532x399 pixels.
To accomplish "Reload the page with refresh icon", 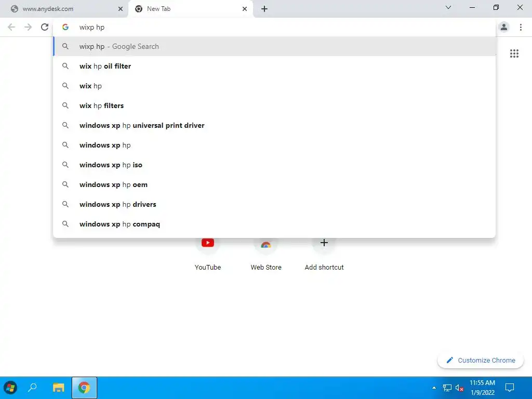I will tap(45, 27).
